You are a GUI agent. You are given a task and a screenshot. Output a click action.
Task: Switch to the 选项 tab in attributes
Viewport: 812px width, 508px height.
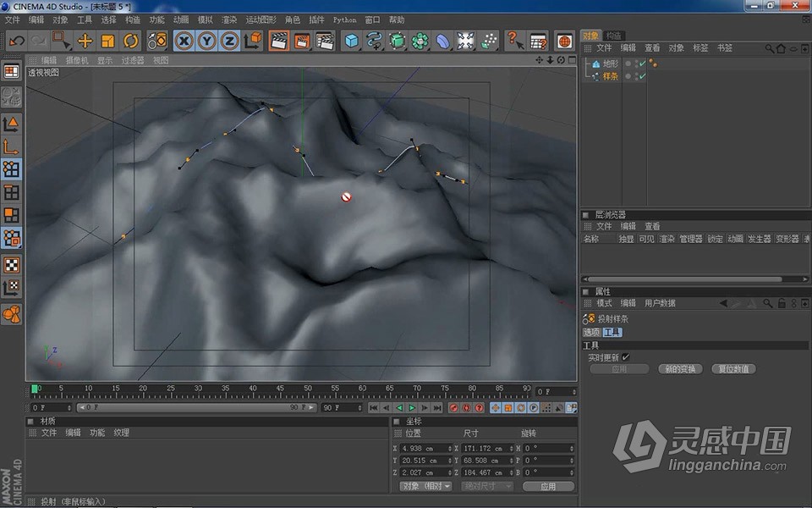[x=591, y=332]
